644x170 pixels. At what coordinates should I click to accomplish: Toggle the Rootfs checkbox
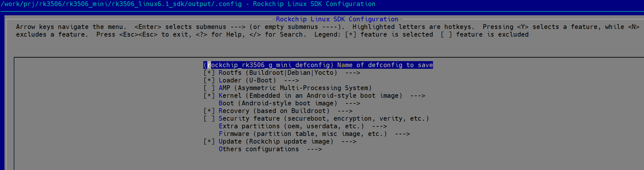[x=209, y=73]
